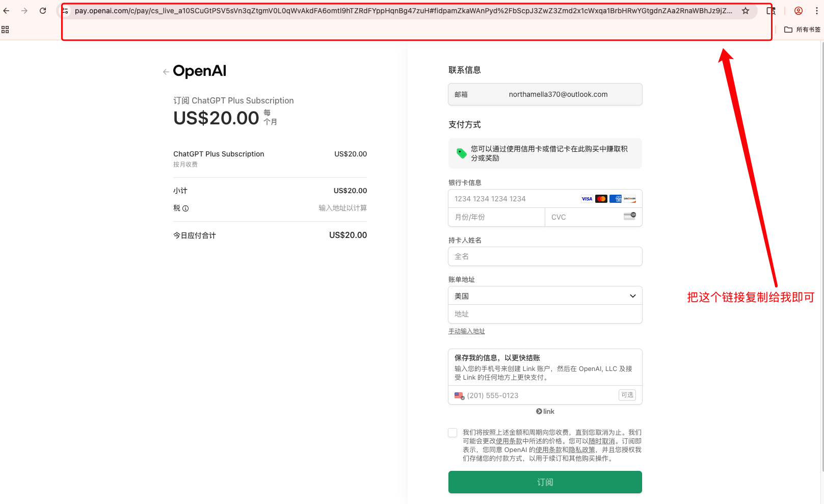Open the 所有书签 bookmarks folder
The width and height of the screenshot is (824, 504).
(802, 30)
